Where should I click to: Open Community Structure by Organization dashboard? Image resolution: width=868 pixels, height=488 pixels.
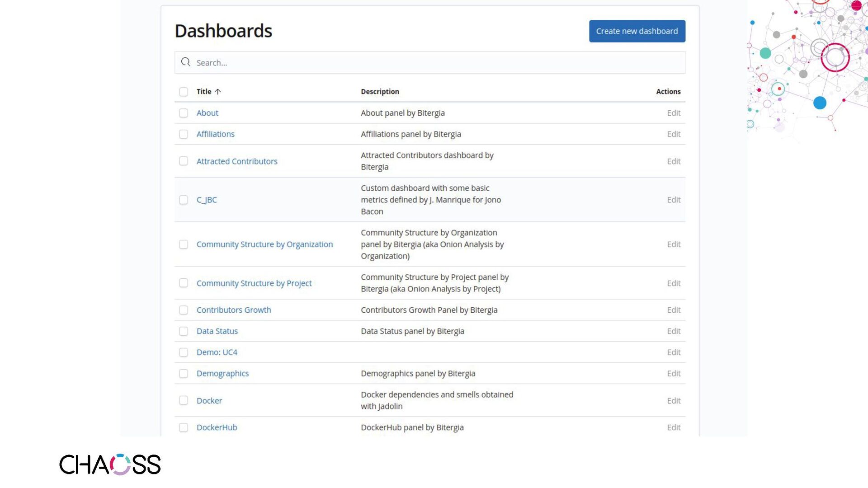(x=264, y=244)
